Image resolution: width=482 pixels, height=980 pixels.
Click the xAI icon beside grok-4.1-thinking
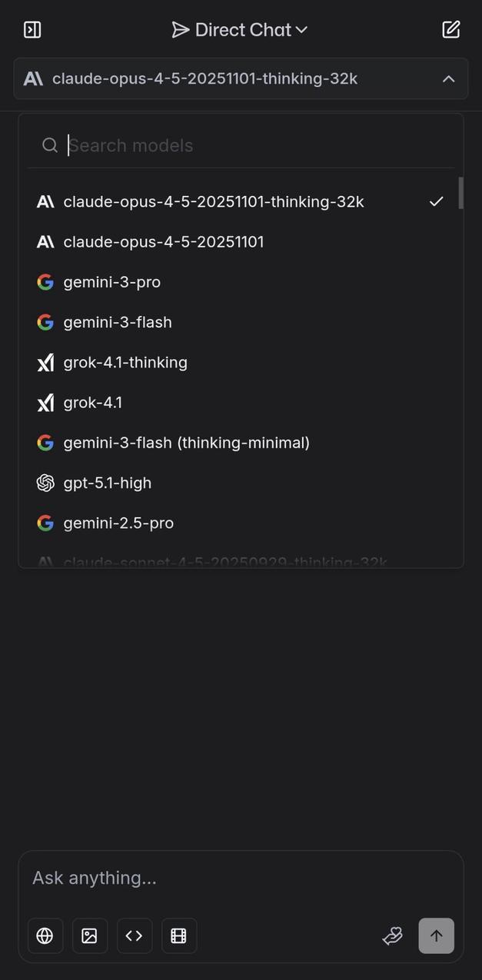[45, 361]
